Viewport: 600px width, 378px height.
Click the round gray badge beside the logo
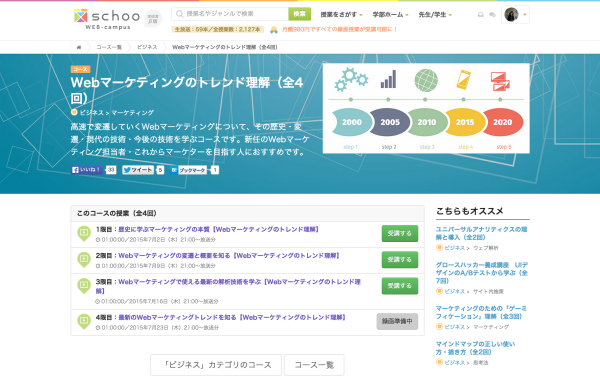tap(153, 19)
